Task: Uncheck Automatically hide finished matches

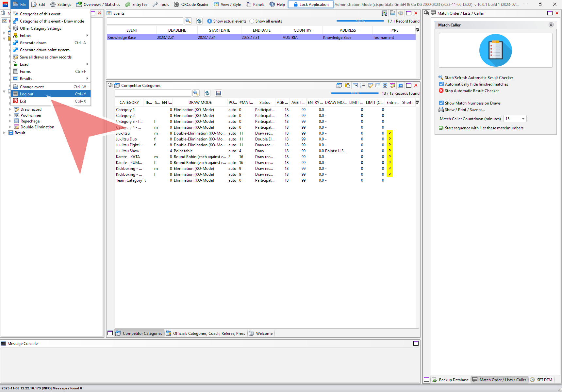Action: [441, 84]
